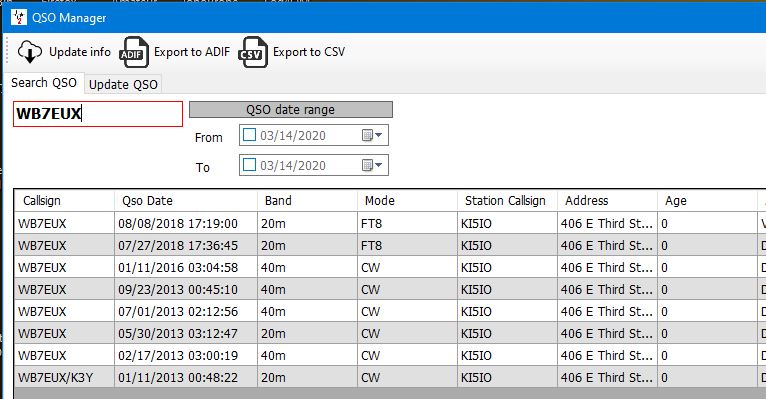
Task: Sort by the Address column header
Action: 607,201
